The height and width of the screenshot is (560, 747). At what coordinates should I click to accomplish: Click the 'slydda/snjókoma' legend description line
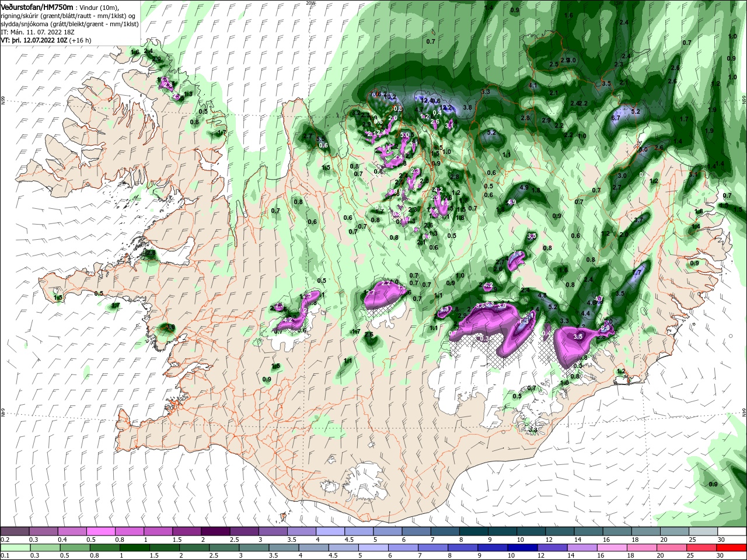pyautogui.click(x=68, y=24)
